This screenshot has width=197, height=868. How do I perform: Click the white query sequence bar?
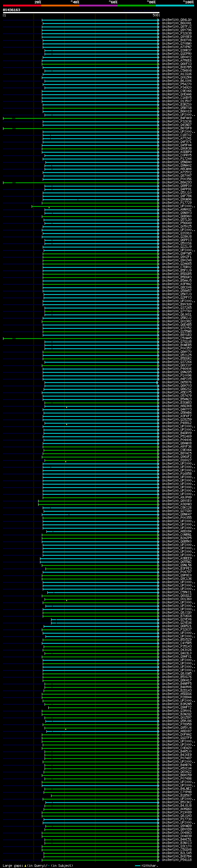pos(81,12)
